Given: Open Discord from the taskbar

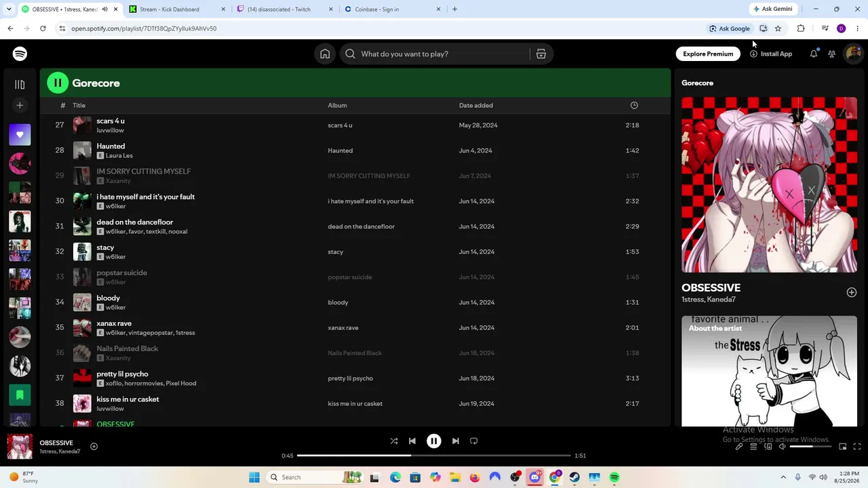Looking at the screenshot, I should point(534,477).
